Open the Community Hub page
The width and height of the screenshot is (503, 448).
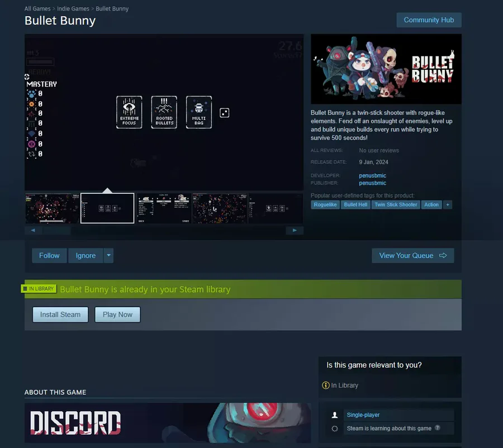pos(429,20)
